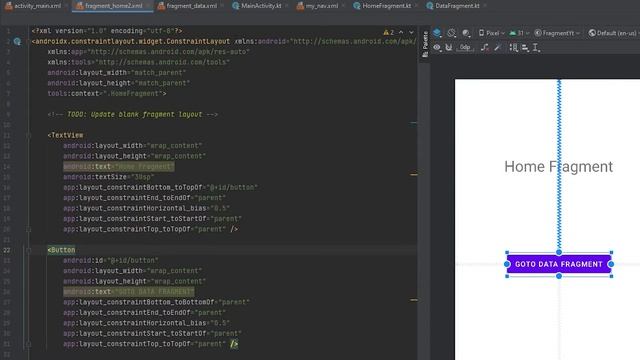Open the API 31 version dropdown
The width and height of the screenshot is (640, 360).
[519, 33]
